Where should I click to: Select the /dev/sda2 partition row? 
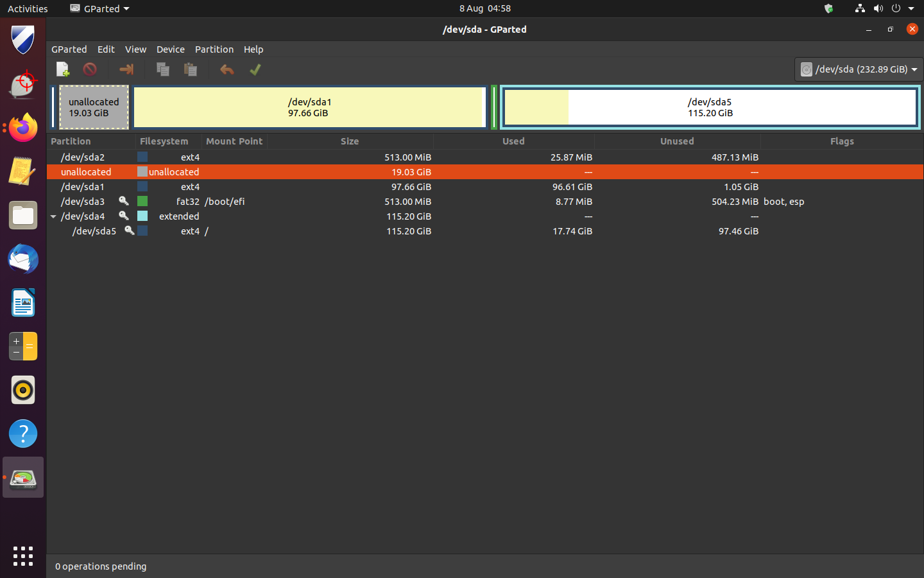[x=485, y=157]
